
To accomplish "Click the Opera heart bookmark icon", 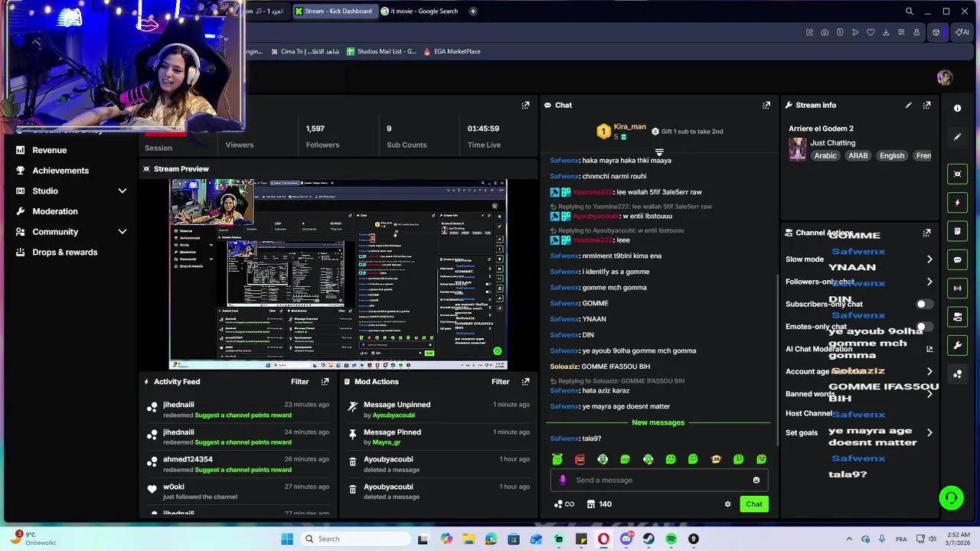I will (x=871, y=32).
